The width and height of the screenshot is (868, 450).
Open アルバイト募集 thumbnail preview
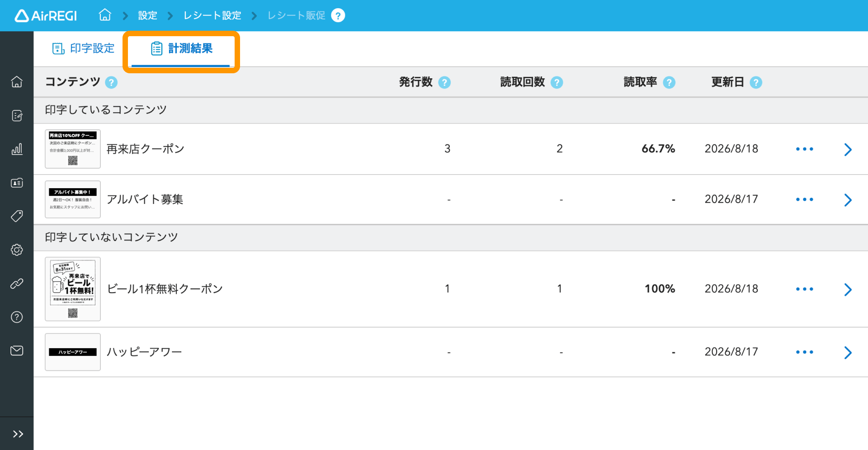73,199
